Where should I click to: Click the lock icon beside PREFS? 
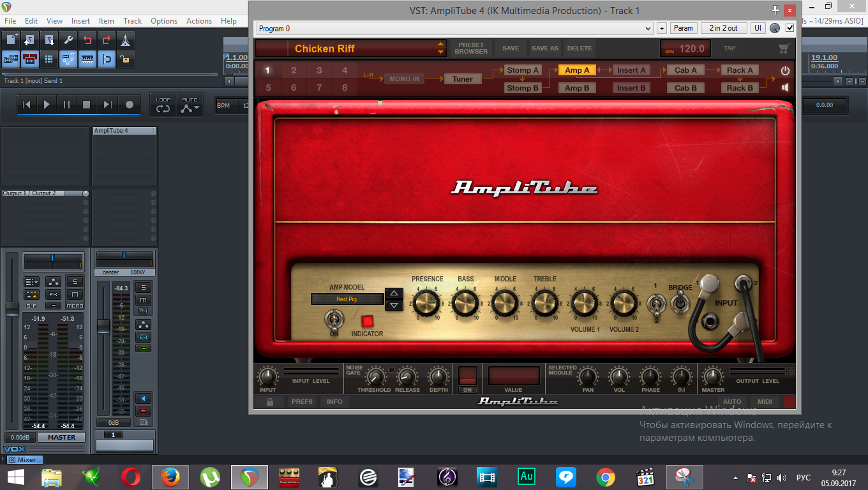270,402
